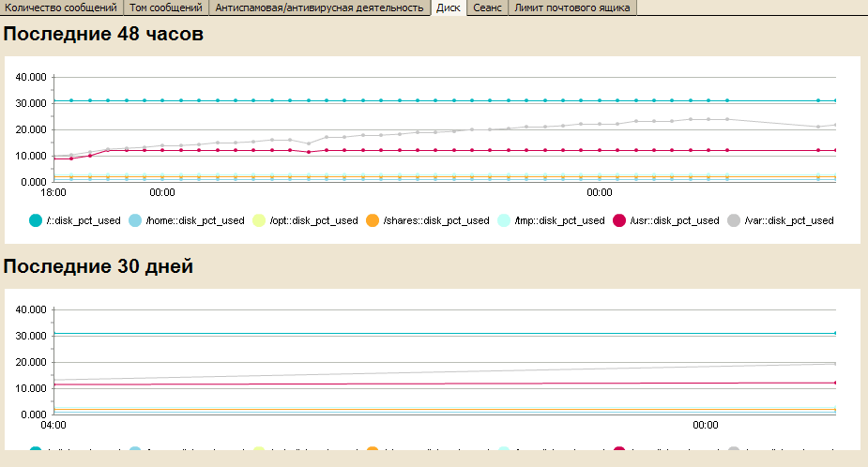868x467 pixels.
Task: Open the Количество сообщений tab
Action: pos(62,8)
